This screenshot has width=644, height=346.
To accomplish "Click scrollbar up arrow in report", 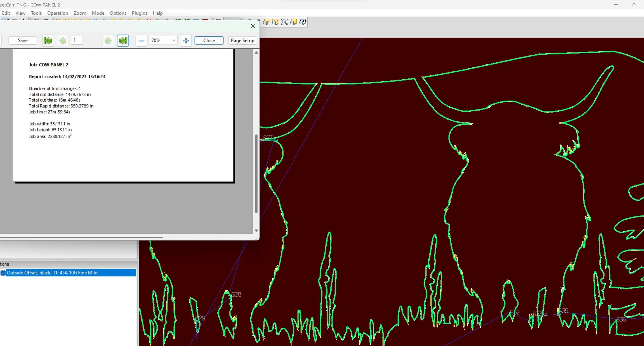I will coord(256,52).
